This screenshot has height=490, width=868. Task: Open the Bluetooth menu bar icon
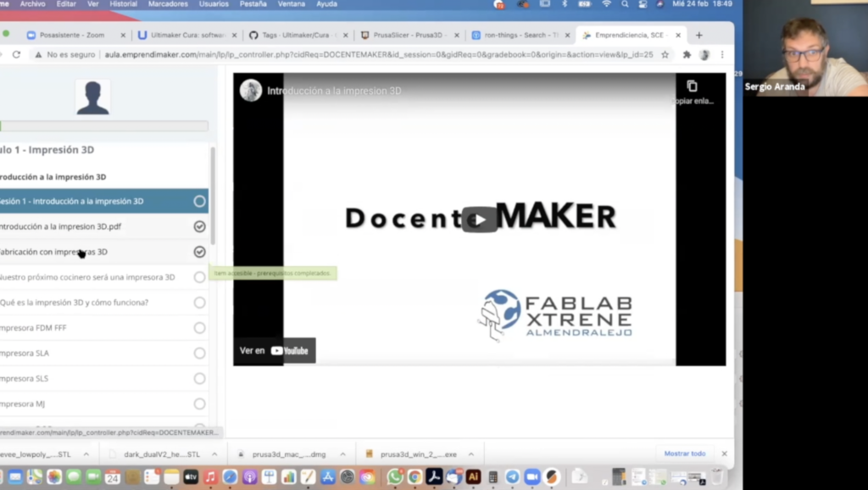pyautogui.click(x=565, y=4)
